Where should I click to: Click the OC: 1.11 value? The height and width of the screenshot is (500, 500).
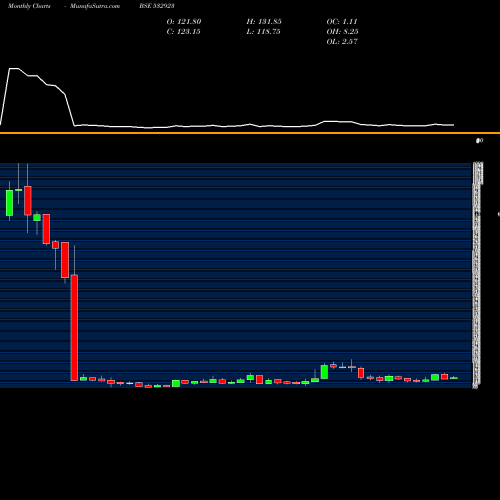pyautogui.click(x=342, y=22)
